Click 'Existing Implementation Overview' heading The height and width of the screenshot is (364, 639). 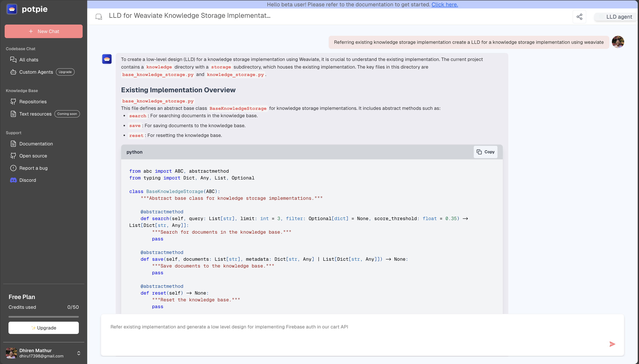(x=178, y=90)
